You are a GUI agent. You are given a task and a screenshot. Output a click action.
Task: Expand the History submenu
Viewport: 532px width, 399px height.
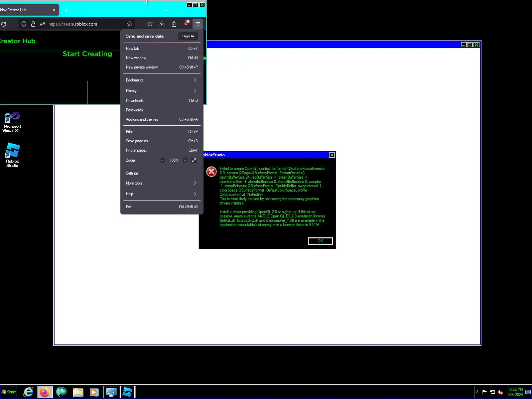coord(162,91)
